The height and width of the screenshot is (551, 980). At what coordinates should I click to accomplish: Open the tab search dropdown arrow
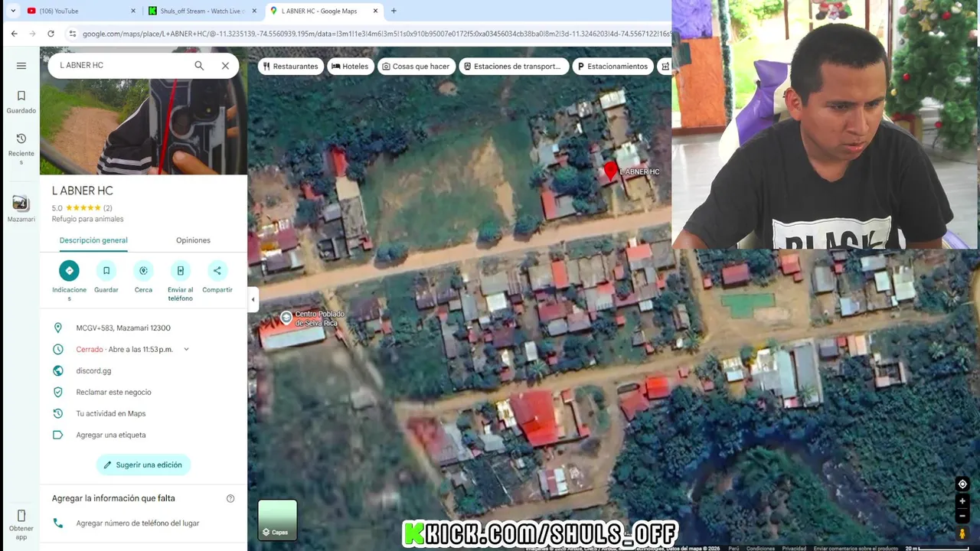pos(12,11)
